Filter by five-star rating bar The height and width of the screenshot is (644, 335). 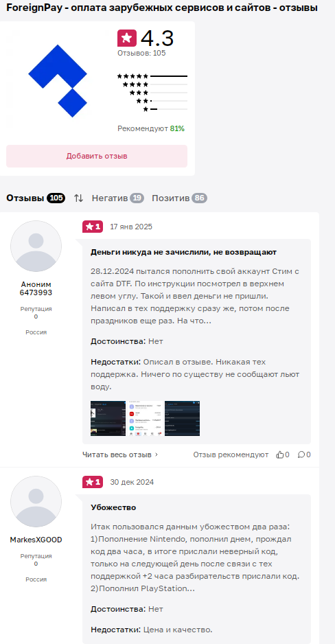point(152,76)
